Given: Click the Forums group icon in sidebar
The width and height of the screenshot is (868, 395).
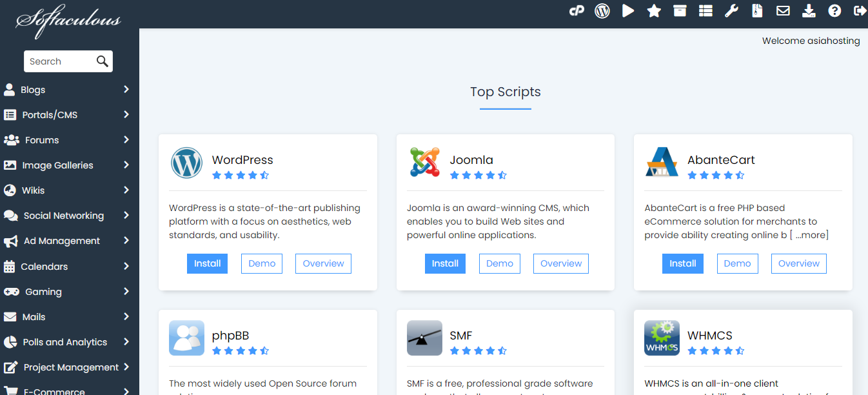Looking at the screenshot, I should [11, 140].
